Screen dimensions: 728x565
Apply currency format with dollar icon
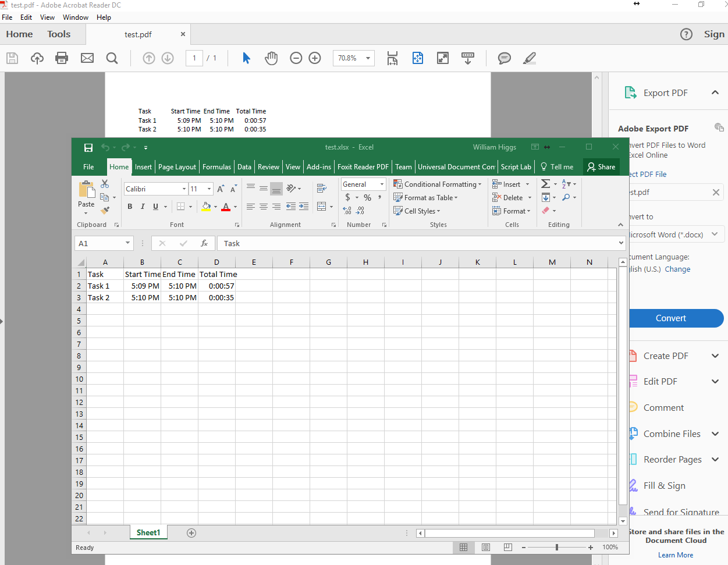pos(348,198)
